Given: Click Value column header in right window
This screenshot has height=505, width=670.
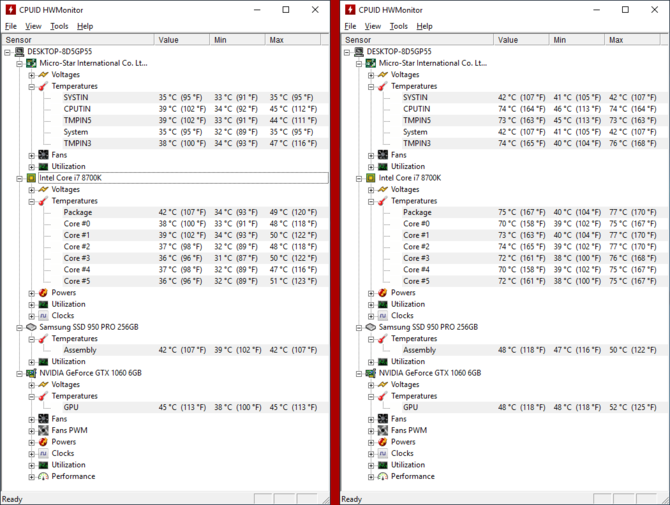Looking at the screenshot, I should pos(521,40).
